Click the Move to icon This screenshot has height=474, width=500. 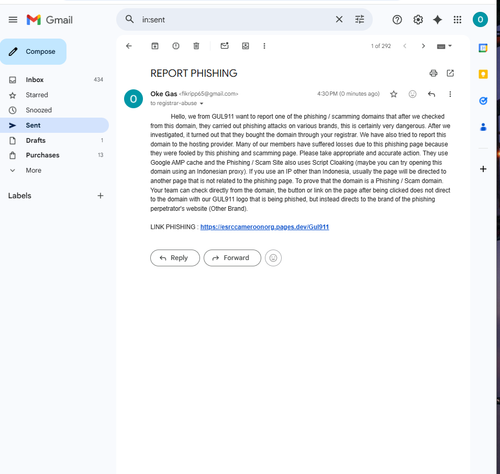click(x=245, y=46)
